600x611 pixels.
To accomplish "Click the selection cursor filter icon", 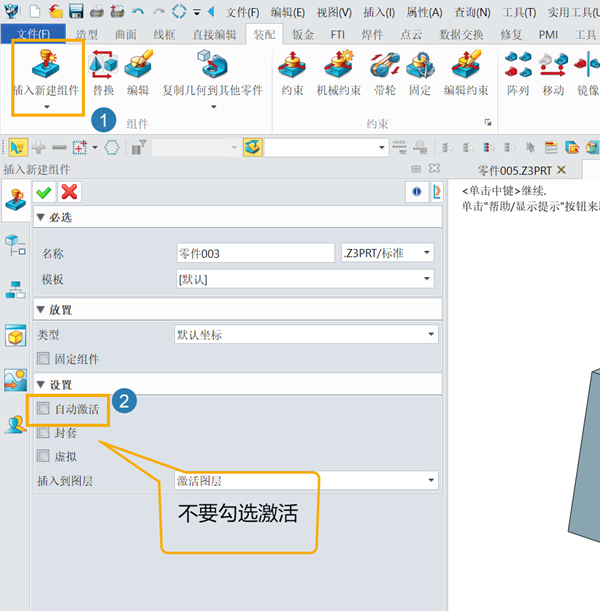I will (18, 147).
